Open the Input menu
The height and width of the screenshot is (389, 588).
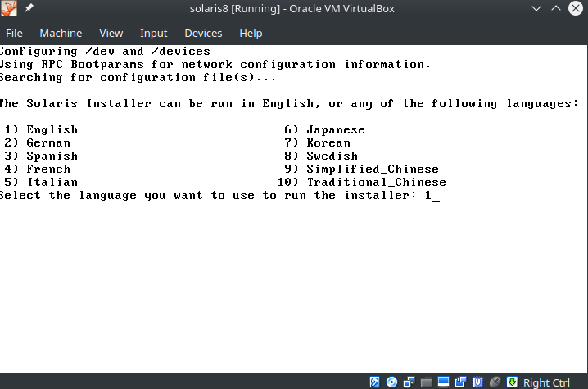click(x=153, y=33)
